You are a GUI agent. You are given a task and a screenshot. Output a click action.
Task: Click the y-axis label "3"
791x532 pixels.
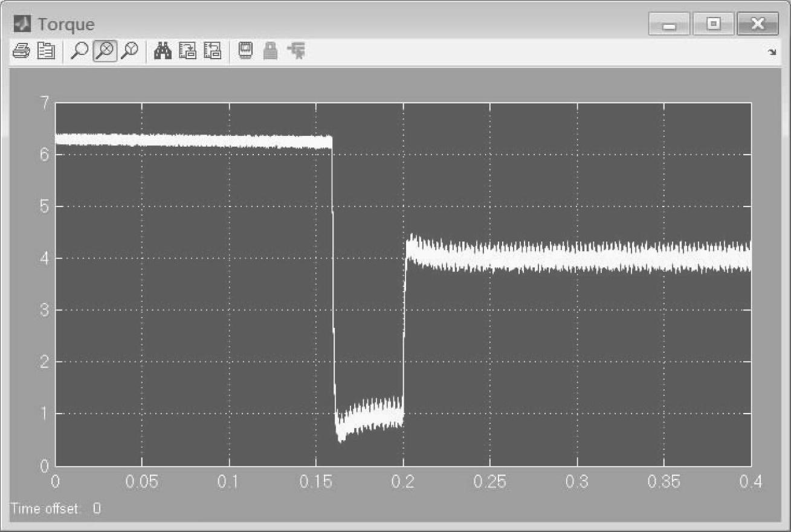coord(44,310)
